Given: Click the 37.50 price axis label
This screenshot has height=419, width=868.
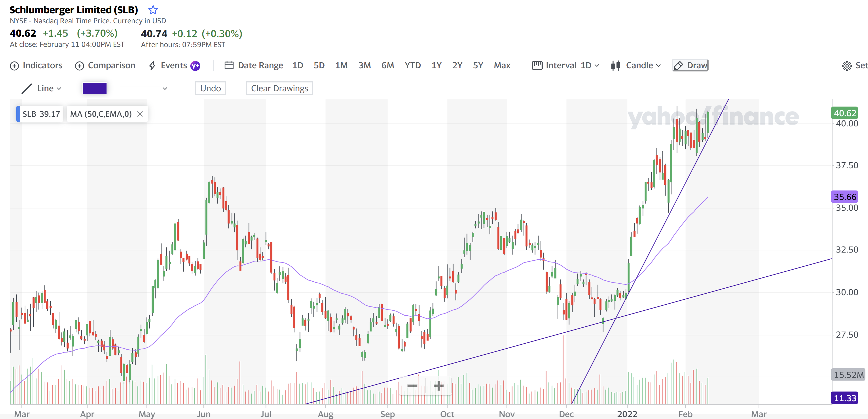Looking at the screenshot, I should click(847, 165).
